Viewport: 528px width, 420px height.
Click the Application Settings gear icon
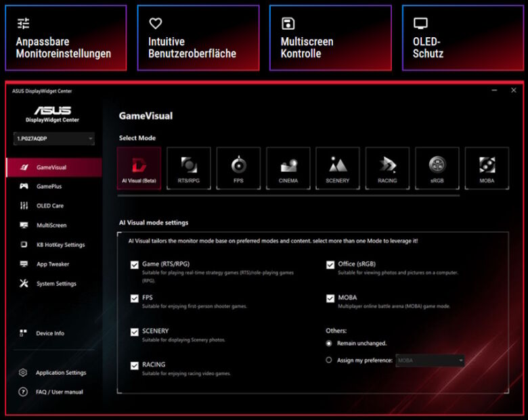point(23,373)
